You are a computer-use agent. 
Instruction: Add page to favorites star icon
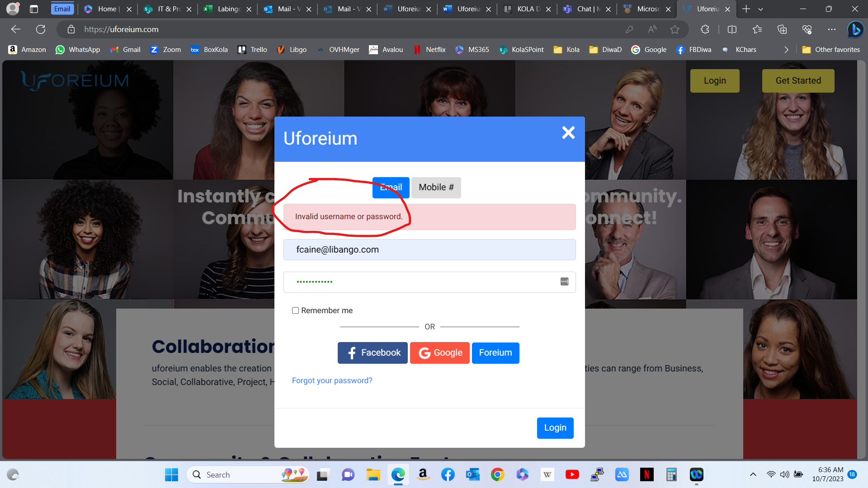point(675,29)
